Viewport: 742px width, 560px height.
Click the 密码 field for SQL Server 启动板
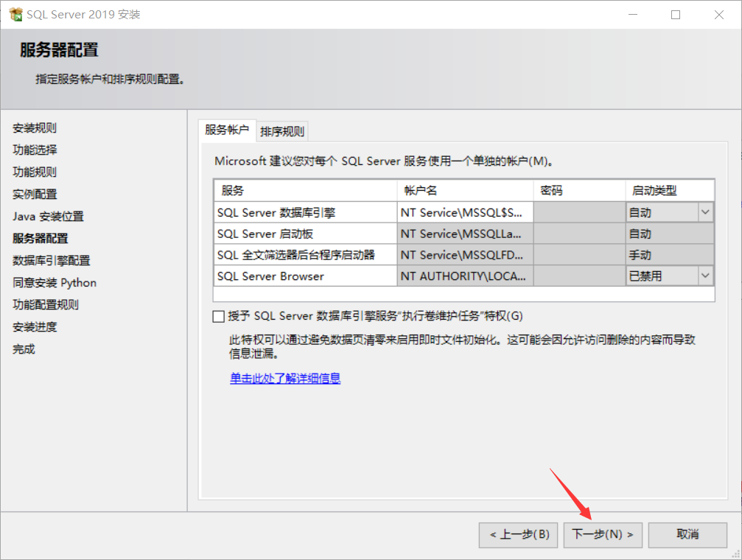point(579,233)
